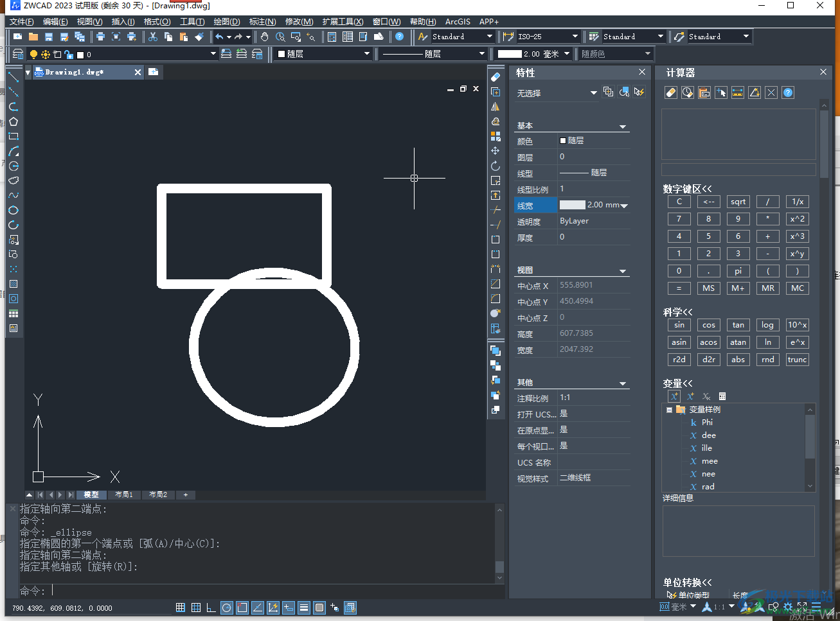The image size is (840, 621).
Task: Activate the Pan hand tool
Action: pyautogui.click(x=265, y=37)
